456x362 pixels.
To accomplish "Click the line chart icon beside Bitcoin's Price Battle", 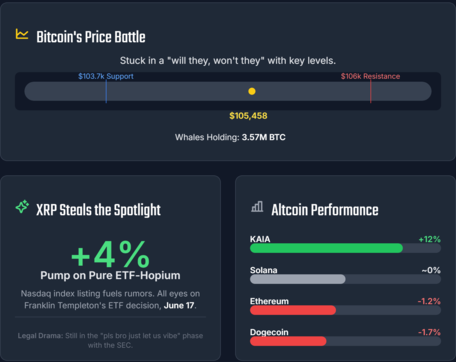I will pos(22,34).
